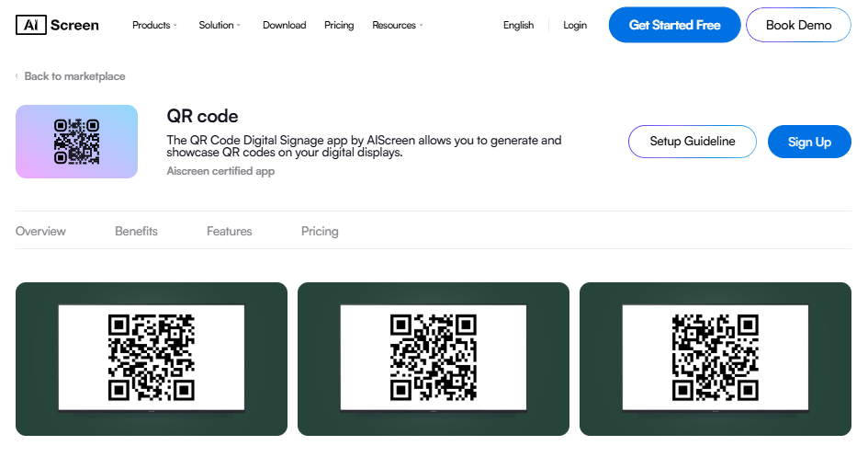Click the QR code app icon tile
The height and width of the screenshot is (457, 868).
click(76, 142)
